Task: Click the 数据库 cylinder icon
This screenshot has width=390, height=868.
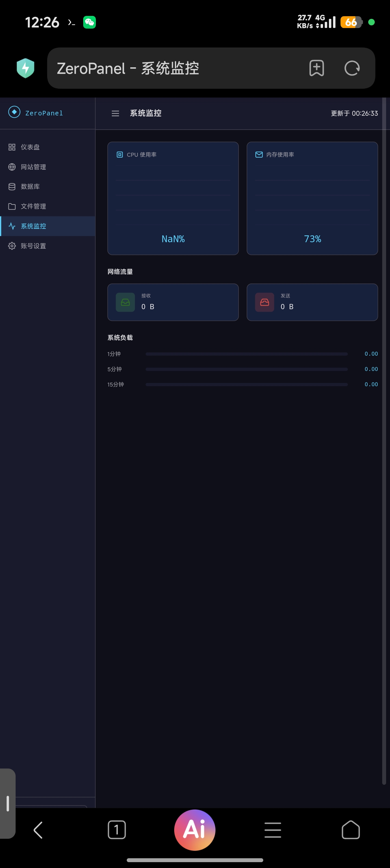Action: [x=12, y=187]
